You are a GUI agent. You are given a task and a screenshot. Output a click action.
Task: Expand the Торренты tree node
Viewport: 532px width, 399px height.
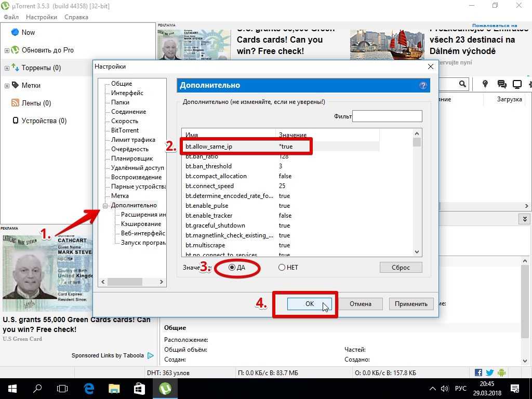7,68
